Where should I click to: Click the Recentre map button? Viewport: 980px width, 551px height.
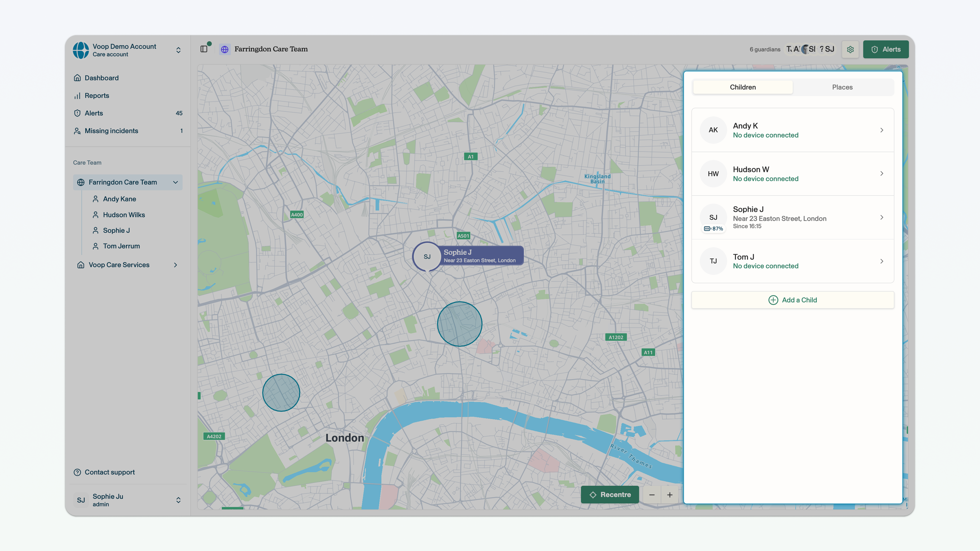click(610, 495)
